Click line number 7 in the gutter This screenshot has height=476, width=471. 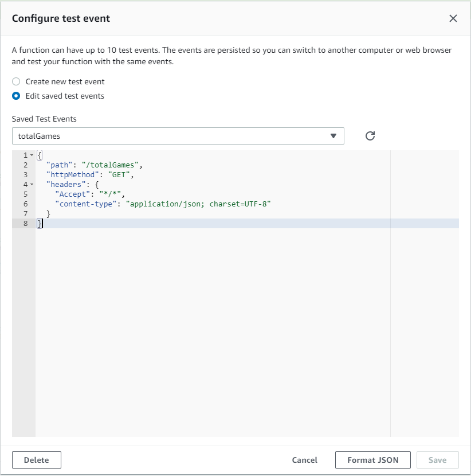[25, 214]
